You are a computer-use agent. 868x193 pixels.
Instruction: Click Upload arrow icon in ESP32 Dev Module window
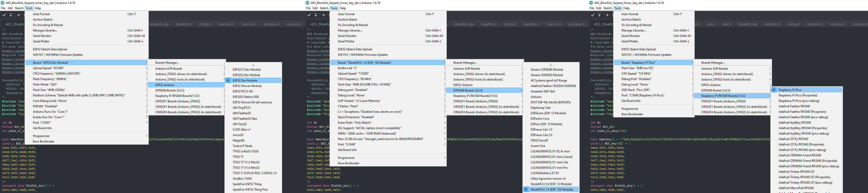pyautogui.click(x=11, y=15)
